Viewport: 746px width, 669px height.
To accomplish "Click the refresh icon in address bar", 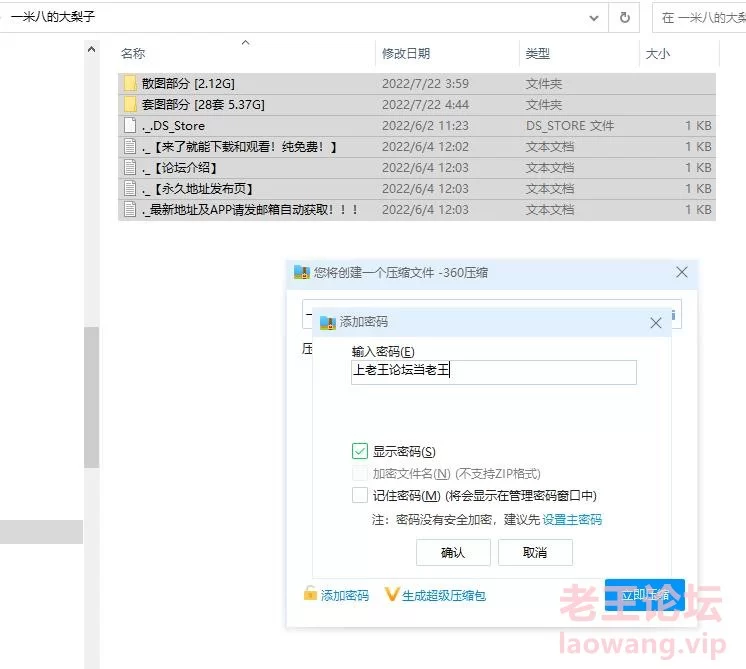I will click(625, 18).
